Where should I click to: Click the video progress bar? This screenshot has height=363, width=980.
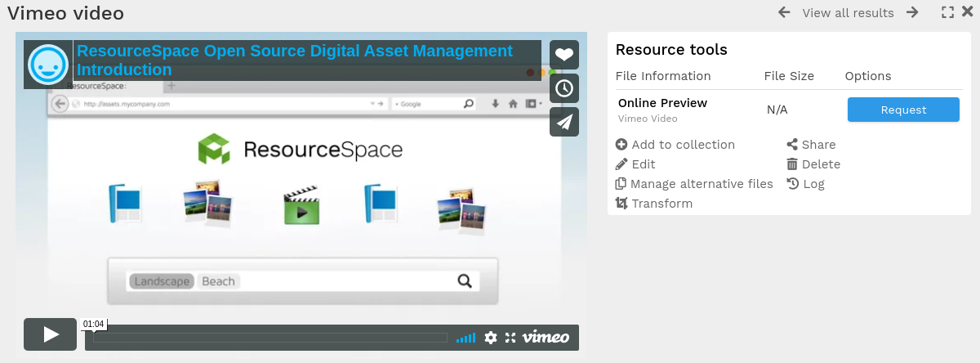click(270, 338)
